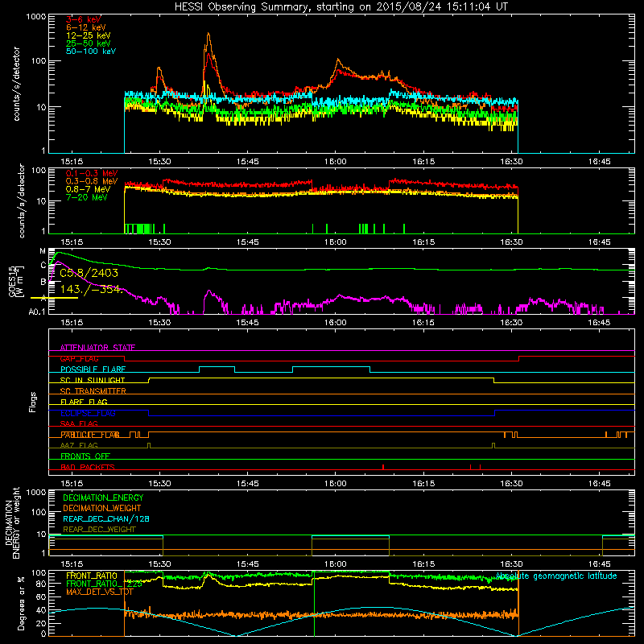Select the 0.1-0.3 MeV legend label
This screenshot has height=644, width=644.
click(92, 173)
